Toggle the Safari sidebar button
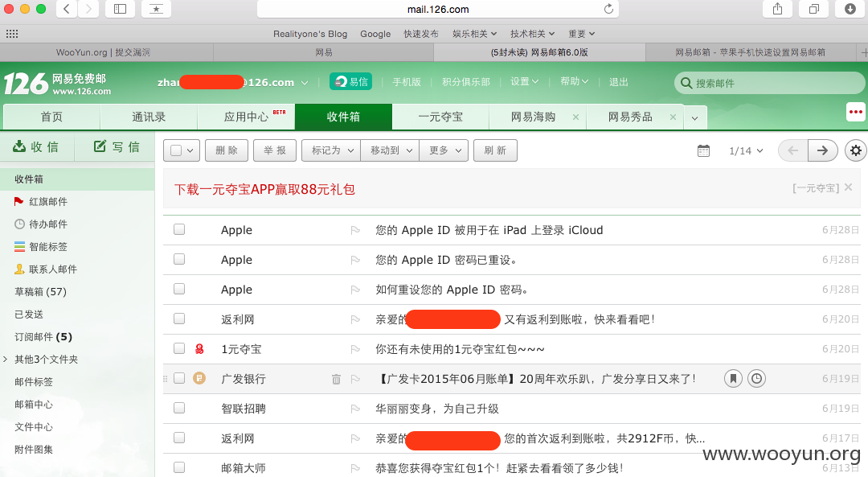Viewport: 868px width, 477px height. [120, 9]
